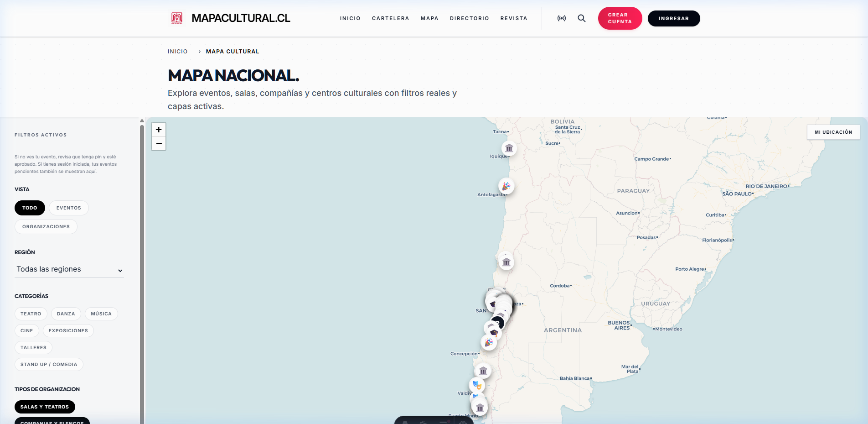Toggle TODO view filter
Screen dimensions: 868x424
30,208
